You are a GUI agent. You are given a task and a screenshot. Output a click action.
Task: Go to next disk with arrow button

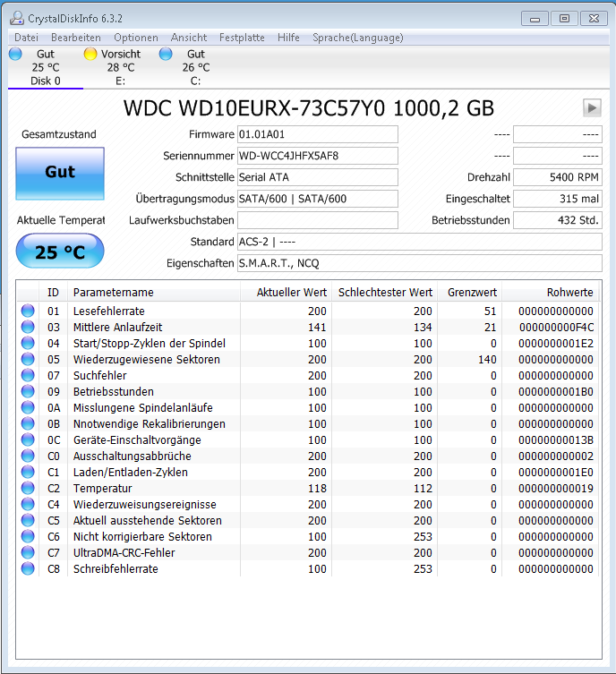(x=592, y=107)
